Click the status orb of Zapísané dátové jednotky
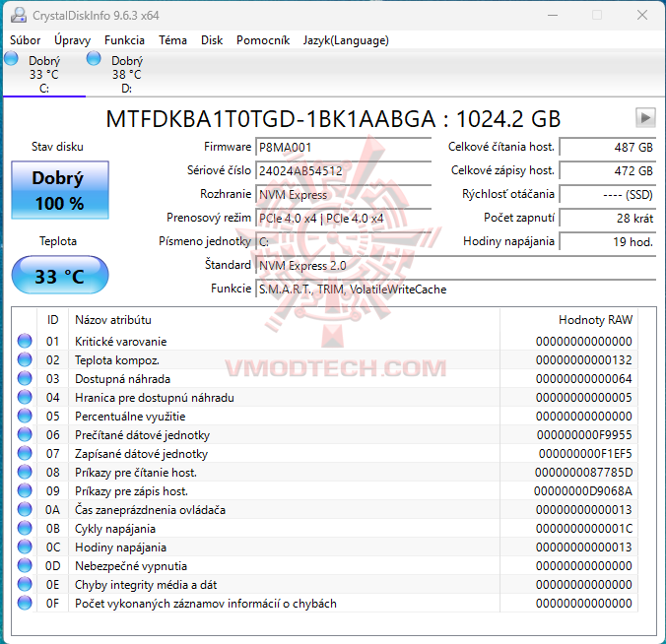 click(25, 453)
